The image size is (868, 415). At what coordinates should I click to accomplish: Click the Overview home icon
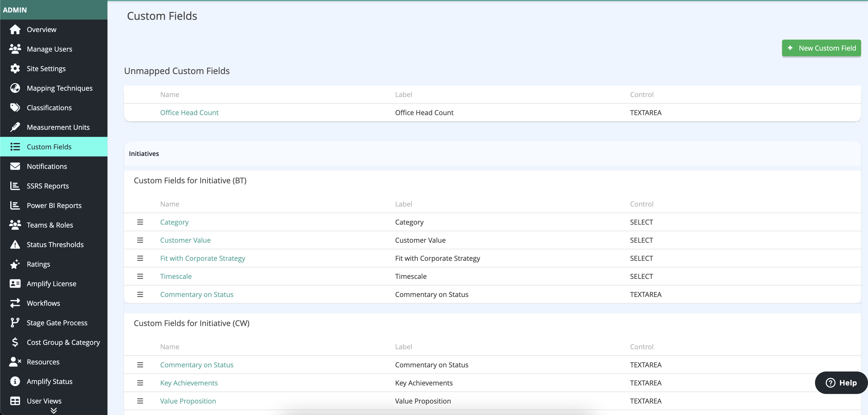[x=15, y=29]
